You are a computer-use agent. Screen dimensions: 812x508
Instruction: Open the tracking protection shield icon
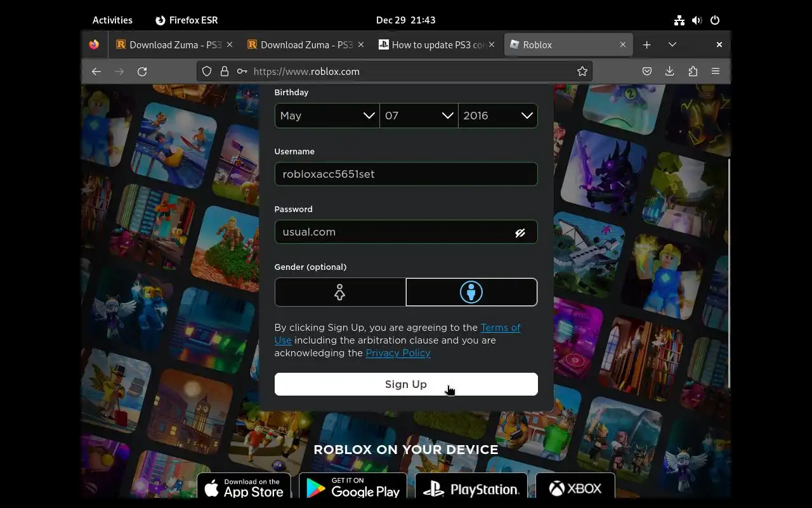(x=207, y=71)
